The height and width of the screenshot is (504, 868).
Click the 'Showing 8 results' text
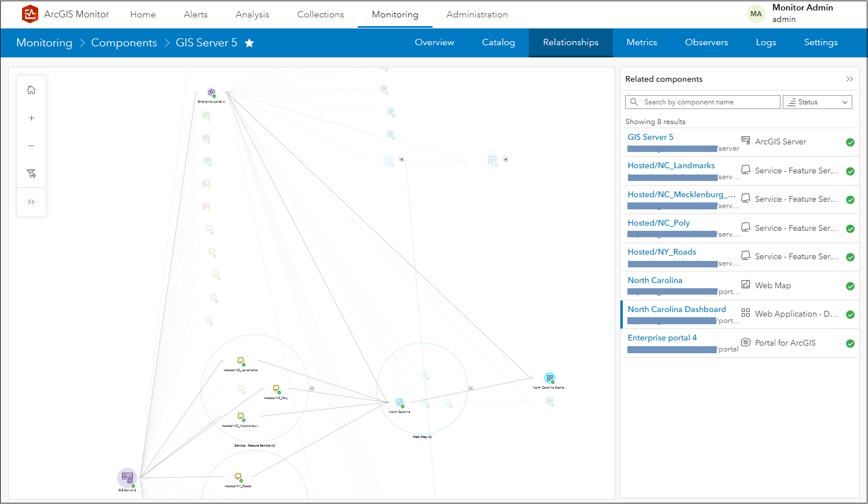click(655, 122)
